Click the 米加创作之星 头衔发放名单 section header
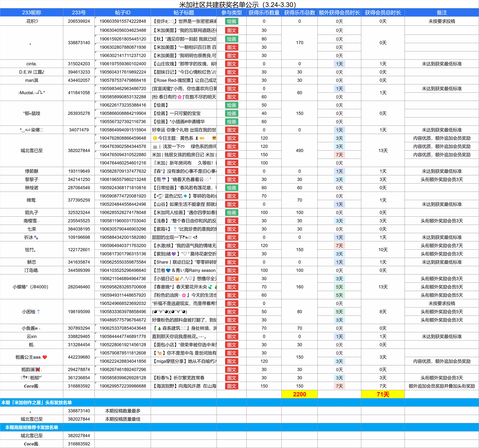This screenshot has height=448, width=479. (37, 403)
